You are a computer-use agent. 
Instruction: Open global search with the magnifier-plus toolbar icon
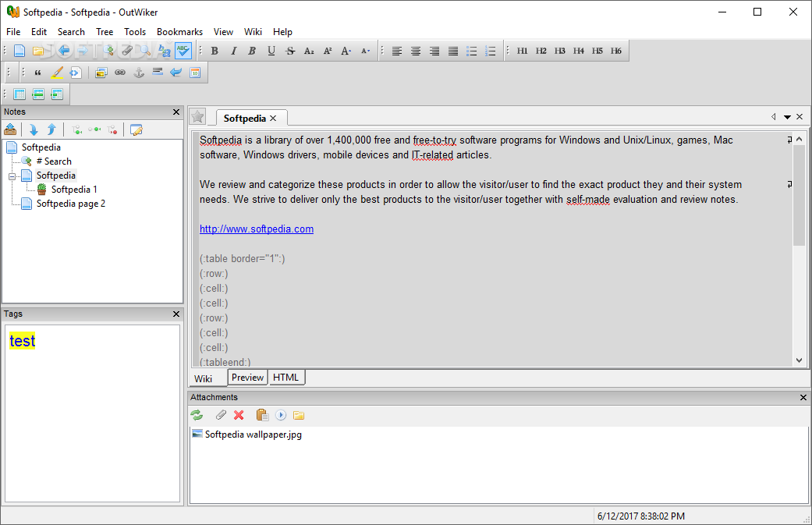pyautogui.click(x=108, y=51)
